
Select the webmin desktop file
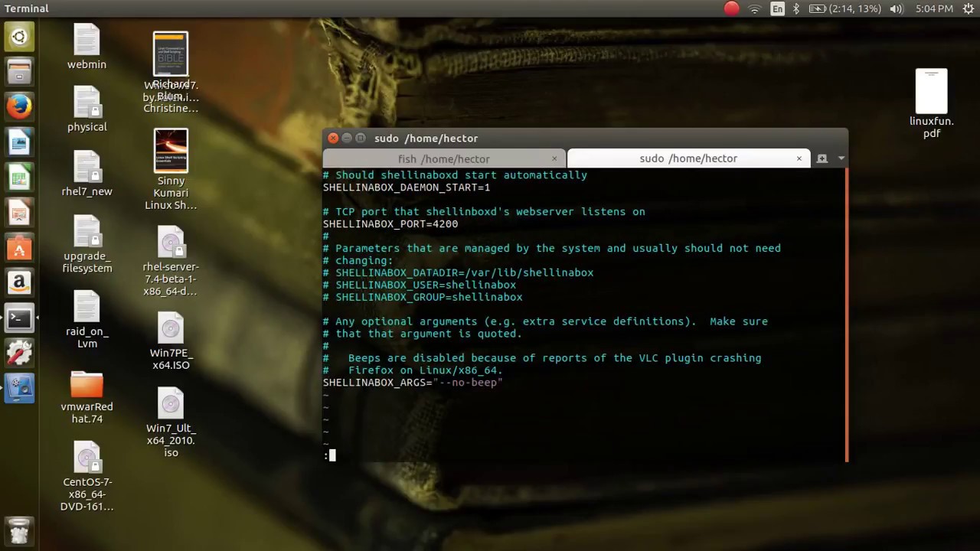click(87, 47)
